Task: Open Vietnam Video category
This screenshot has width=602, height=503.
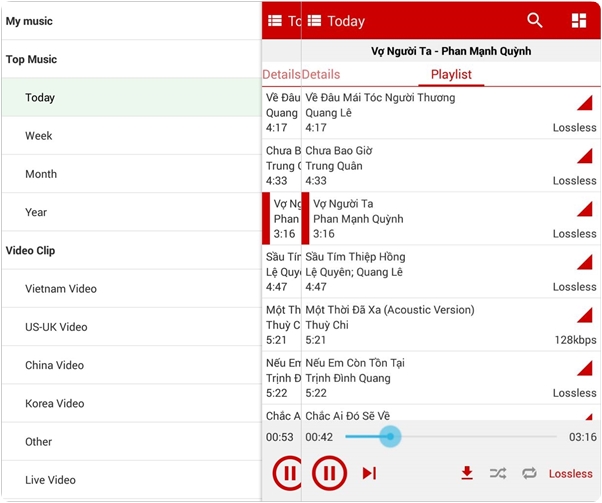Action: pos(61,289)
